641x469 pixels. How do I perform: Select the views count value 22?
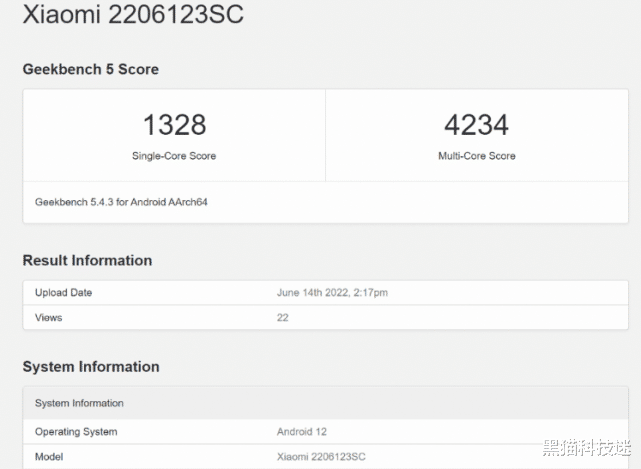pyautogui.click(x=283, y=318)
